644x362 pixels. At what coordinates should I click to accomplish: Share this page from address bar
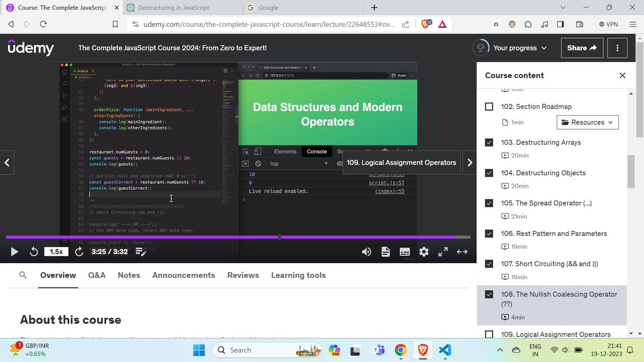(x=406, y=24)
